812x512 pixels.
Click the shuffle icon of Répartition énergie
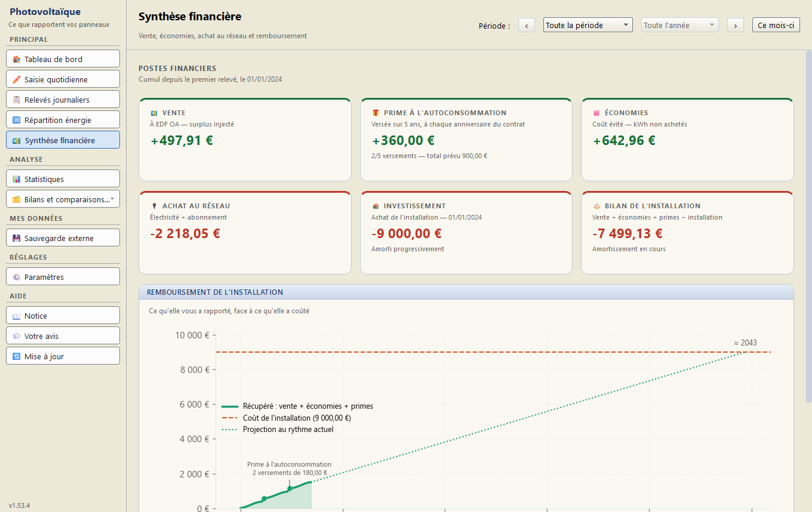point(17,120)
